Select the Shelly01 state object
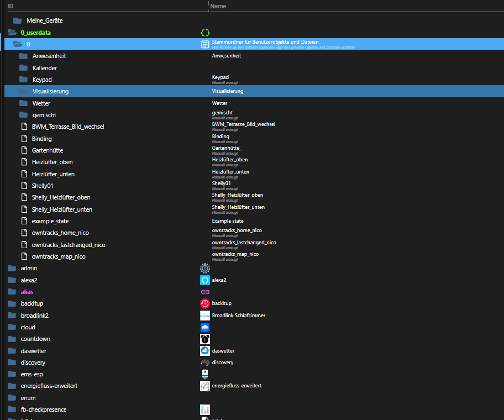This screenshot has width=504, height=420. (42, 186)
